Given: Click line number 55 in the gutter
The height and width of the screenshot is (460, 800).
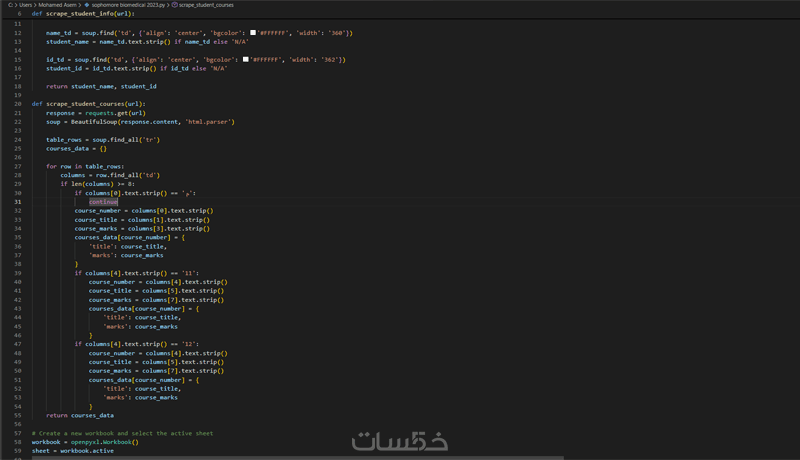Looking at the screenshot, I should (x=18, y=416).
